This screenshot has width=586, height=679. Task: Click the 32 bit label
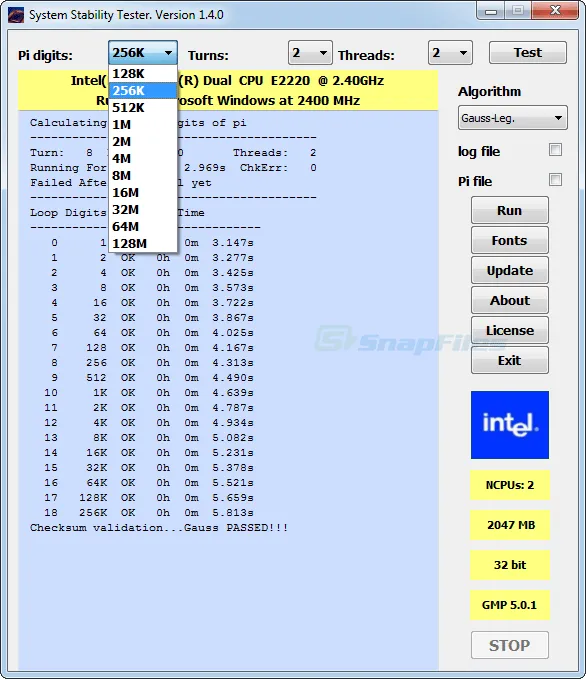pos(510,565)
